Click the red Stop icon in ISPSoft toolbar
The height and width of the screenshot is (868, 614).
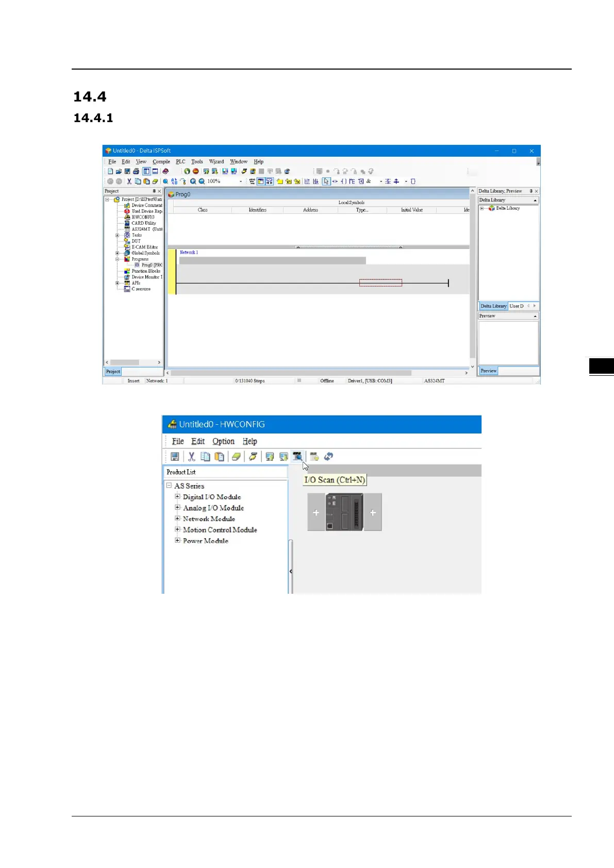[195, 171]
